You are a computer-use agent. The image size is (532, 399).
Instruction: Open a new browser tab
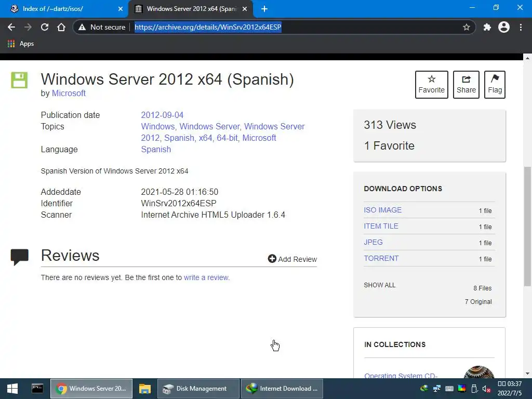click(264, 9)
